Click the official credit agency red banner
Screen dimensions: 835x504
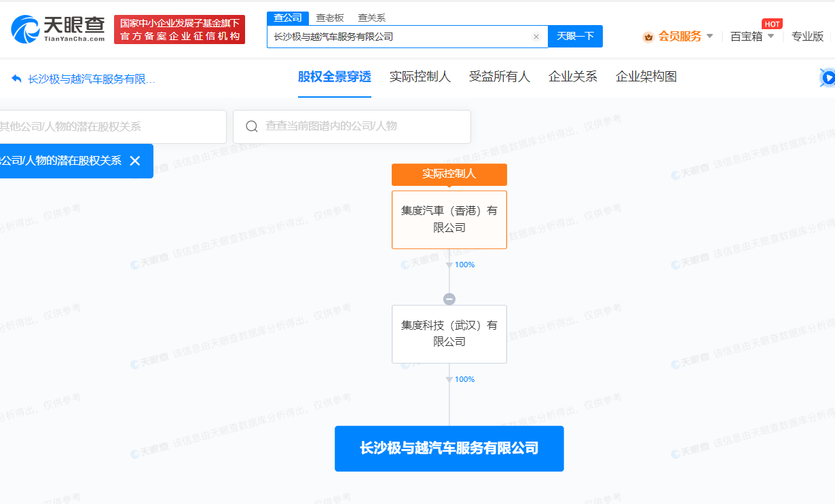click(180, 30)
